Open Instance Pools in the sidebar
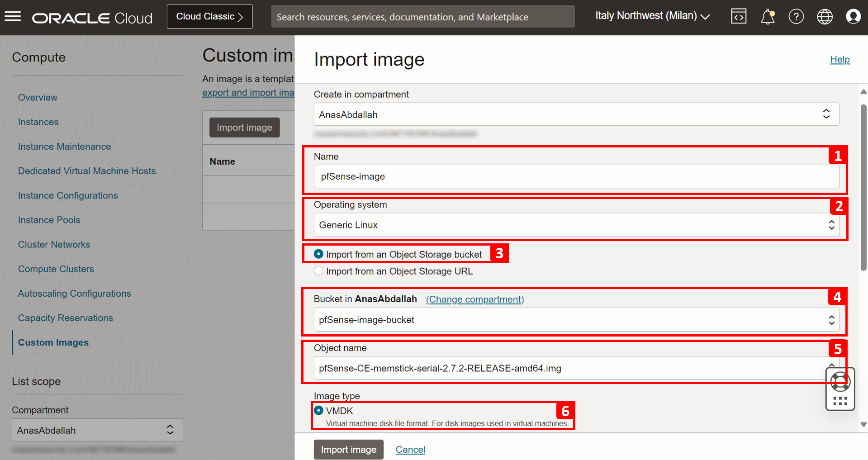Screen dimensions: 868x460 coord(49,220)
